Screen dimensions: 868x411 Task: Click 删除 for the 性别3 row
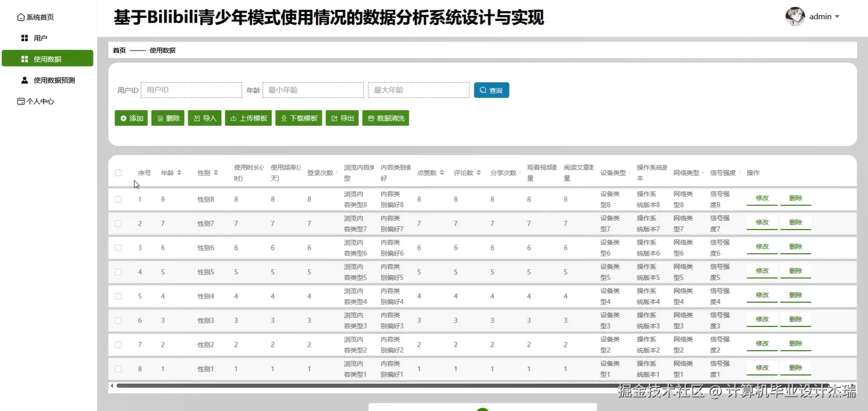point(795,319)
